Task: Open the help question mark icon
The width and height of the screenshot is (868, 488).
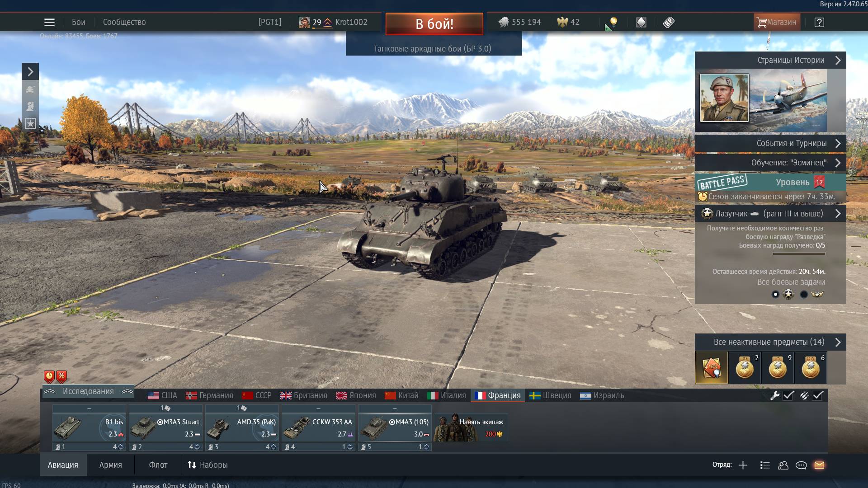Action: [x=819, y=22]
